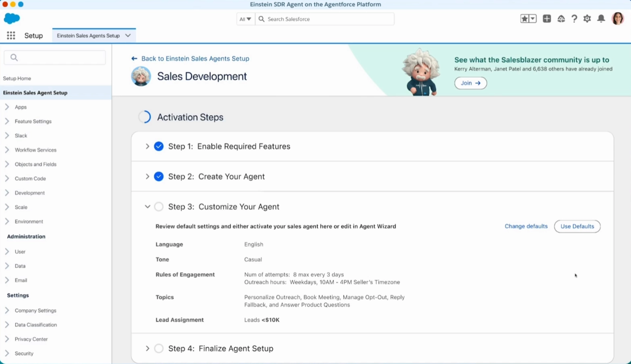The image size is (631, 364).
Task: Open the Help question mark icon
Action: (574, 19)
